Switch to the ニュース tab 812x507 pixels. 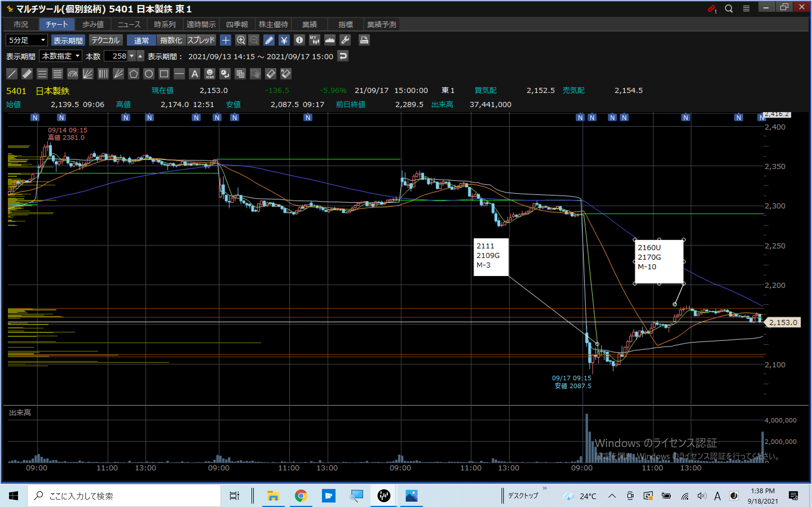pos(129,25)
